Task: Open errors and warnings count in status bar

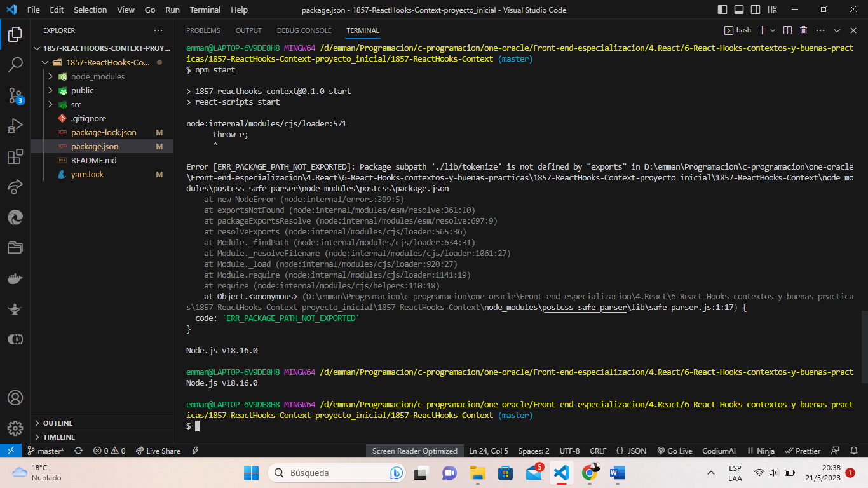Action: 109,451
